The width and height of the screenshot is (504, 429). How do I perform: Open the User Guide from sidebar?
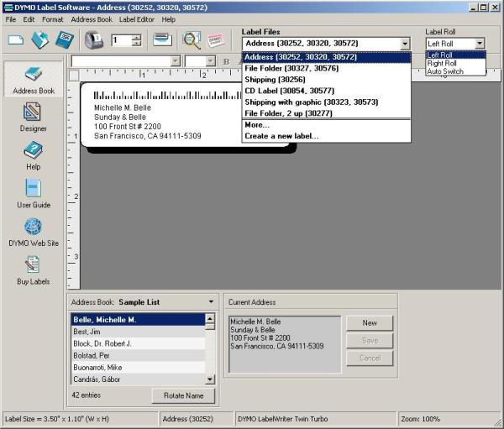point(34,193)
